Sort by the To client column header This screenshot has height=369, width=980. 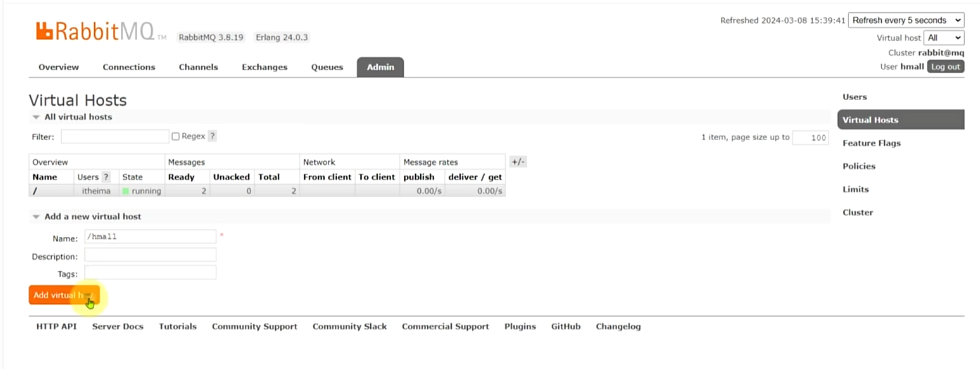[x=377, y=177]
